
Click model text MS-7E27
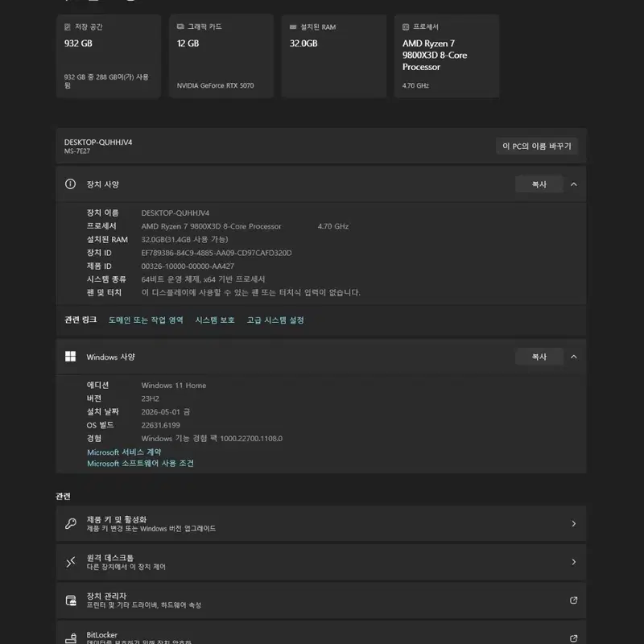[76, 151]
